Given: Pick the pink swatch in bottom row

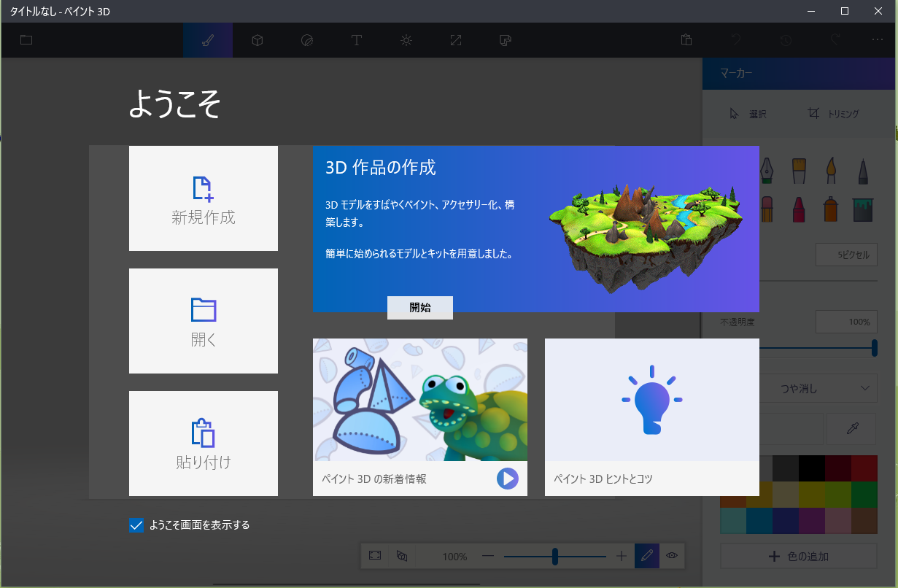Looking at the screenshot, I should (x=838, y=520).
